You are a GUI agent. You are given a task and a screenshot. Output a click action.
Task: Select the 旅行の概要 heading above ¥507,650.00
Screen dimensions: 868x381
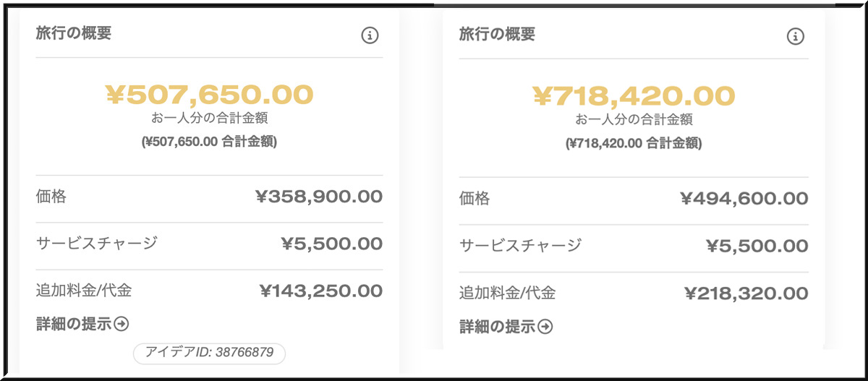tap(74, 33)
